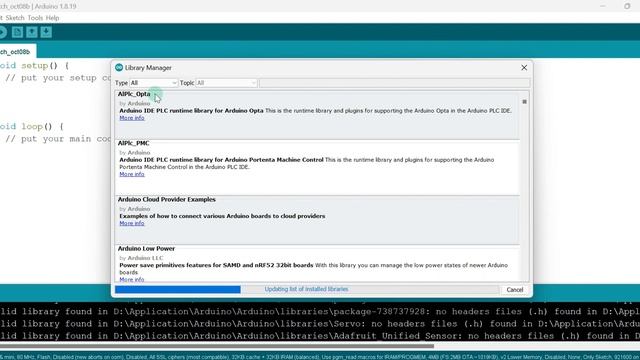The width and height of the screenshot is (640, 360).
Task: Click the library search filter field
Action: (x=394, y=83)
